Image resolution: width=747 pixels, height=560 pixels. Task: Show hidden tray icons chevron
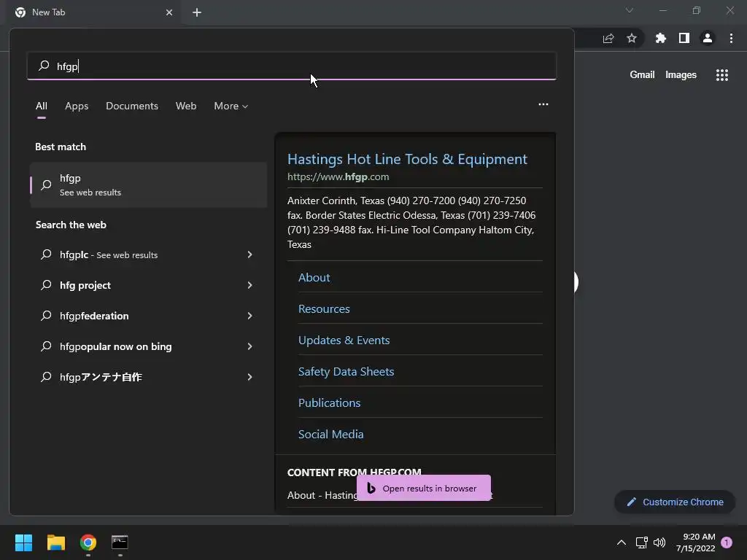click(x=622, y=542)
